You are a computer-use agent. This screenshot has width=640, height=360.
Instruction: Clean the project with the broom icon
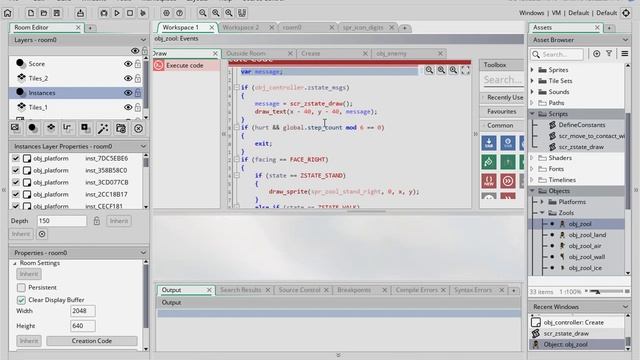tap(143, 13)
